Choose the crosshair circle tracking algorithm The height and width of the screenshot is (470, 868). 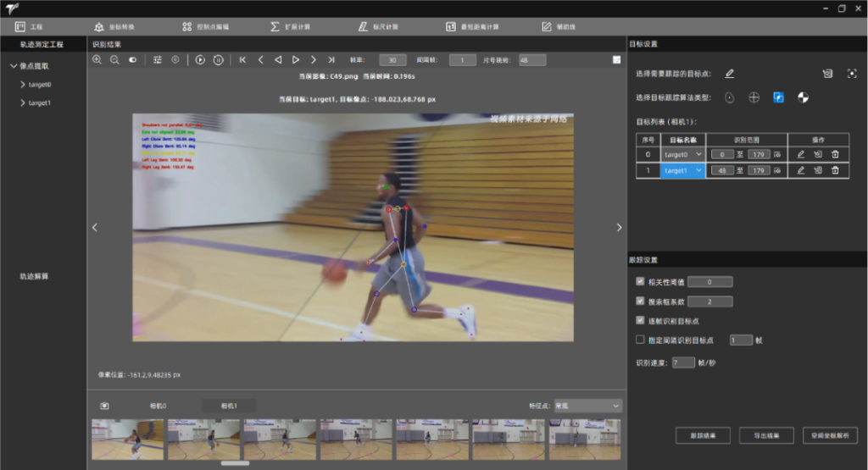pyautogui.click(x=754, y=97)
